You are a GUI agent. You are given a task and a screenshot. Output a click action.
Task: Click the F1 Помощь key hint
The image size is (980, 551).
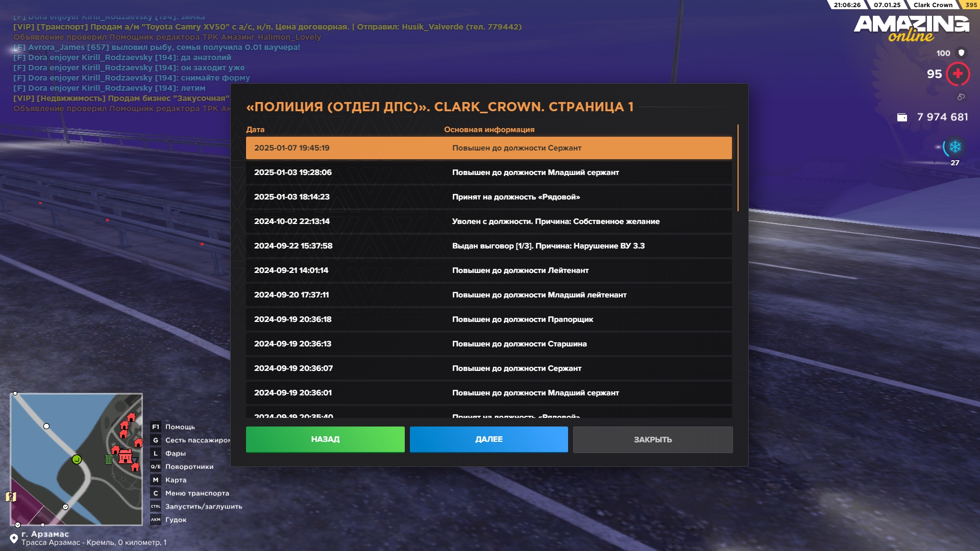point(173,427)
